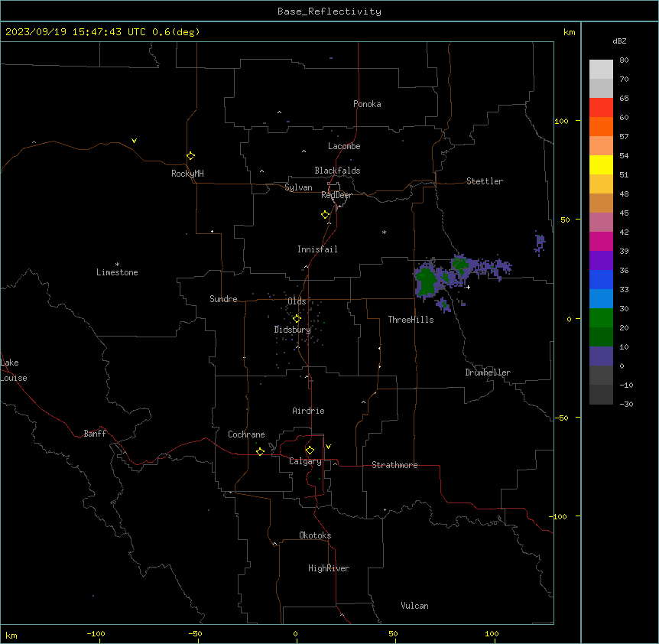Image resolution: width=659 pixels, height=644 pixels.
Task: Select the Innisfail label
Action: (317, 249)
